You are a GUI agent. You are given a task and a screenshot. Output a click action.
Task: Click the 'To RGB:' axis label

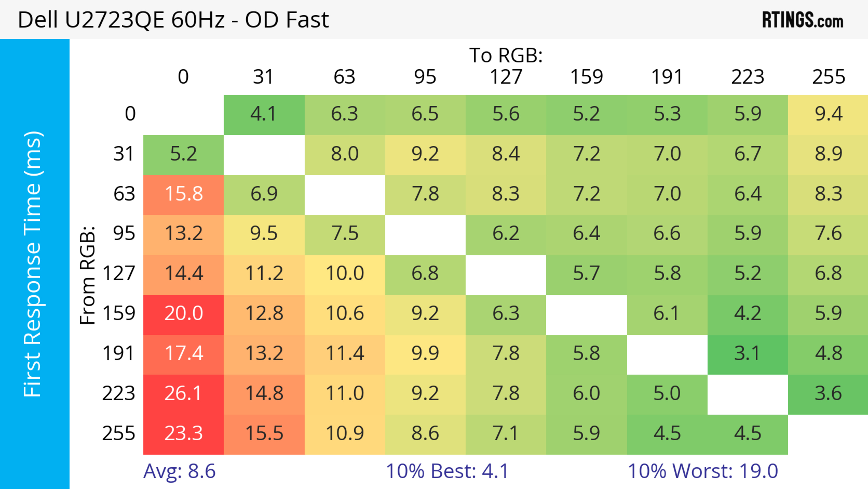coord(506,55)
